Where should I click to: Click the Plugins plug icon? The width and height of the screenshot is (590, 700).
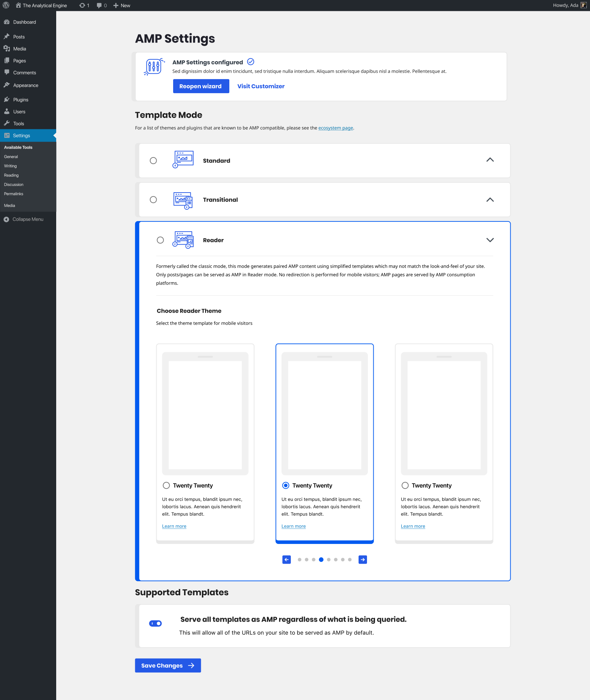(x=7, y=99)
